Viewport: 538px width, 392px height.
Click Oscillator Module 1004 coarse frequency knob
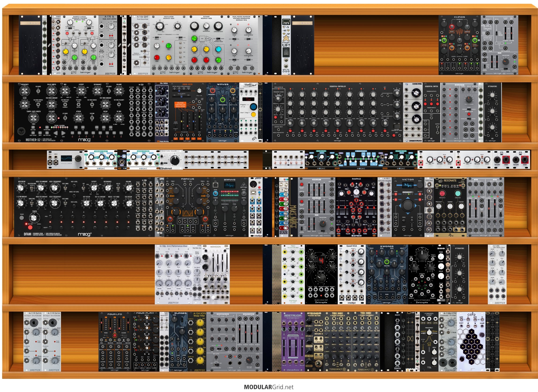(x=160, y=26)
